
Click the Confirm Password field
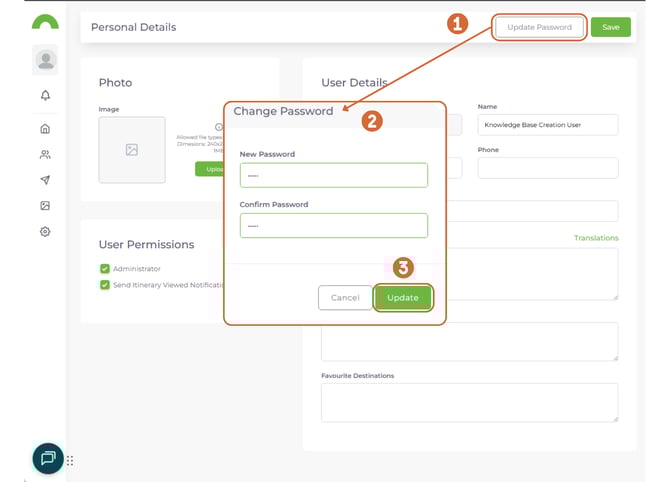[x=333, y=225]
